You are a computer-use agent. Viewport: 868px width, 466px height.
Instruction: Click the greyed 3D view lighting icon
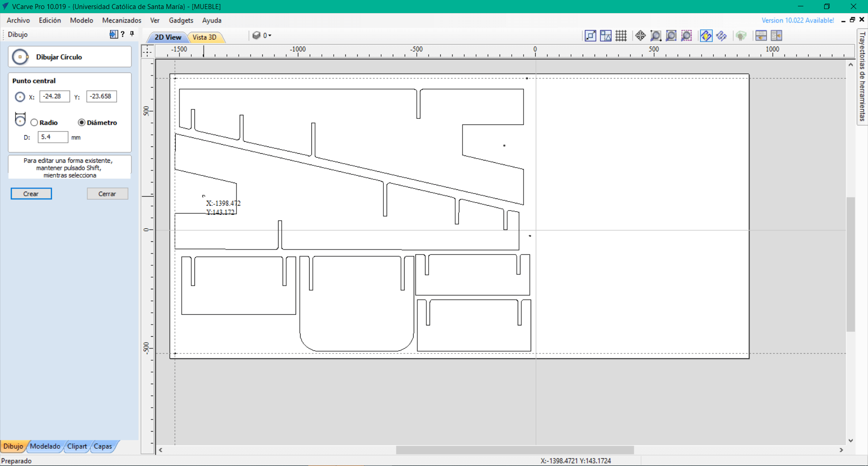tap(741, 36)
